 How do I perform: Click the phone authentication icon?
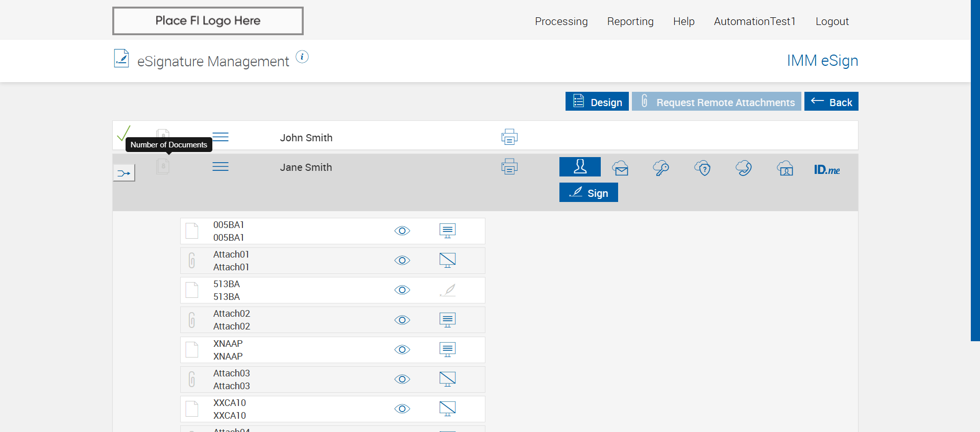tap(744, 168)
